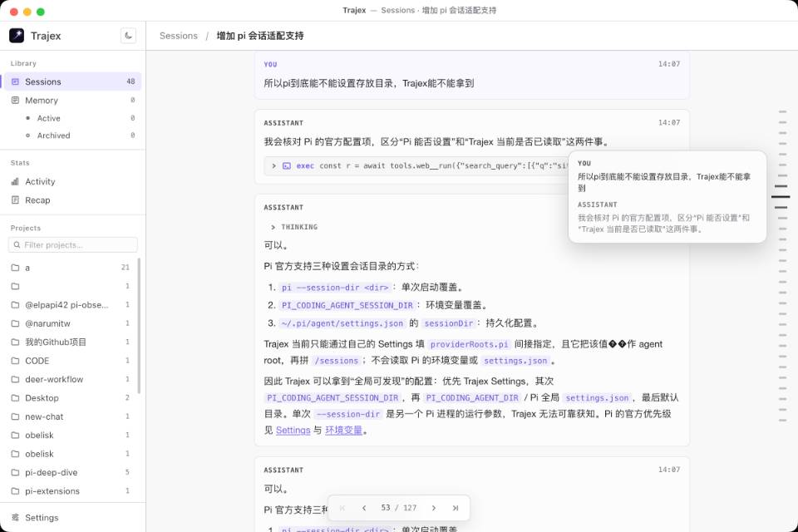Screen dimensions: 798x532
Task: Click the highlighted current timeline marker
Action: click(x=781, y=196)
